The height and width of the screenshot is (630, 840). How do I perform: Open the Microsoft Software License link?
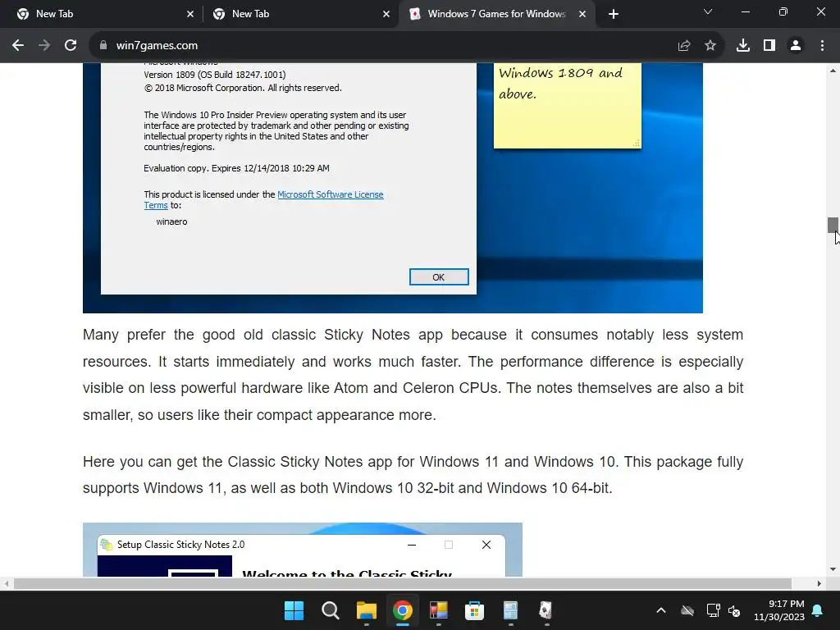331,194
